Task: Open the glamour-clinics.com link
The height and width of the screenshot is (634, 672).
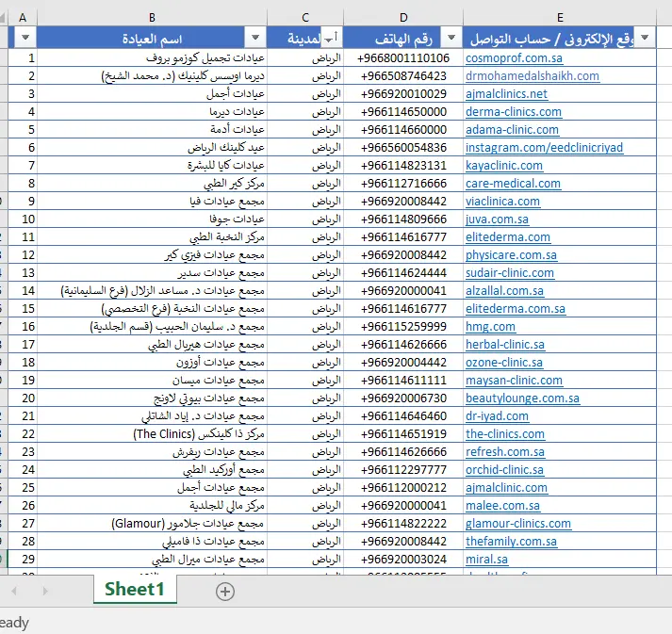Action: pyautogui.click(x=518, y=524)
